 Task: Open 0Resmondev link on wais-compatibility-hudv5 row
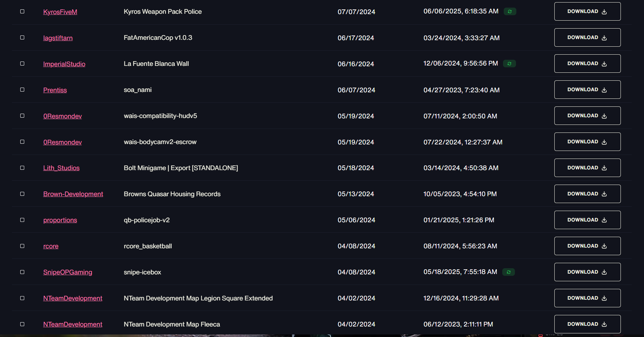[63, 116]
